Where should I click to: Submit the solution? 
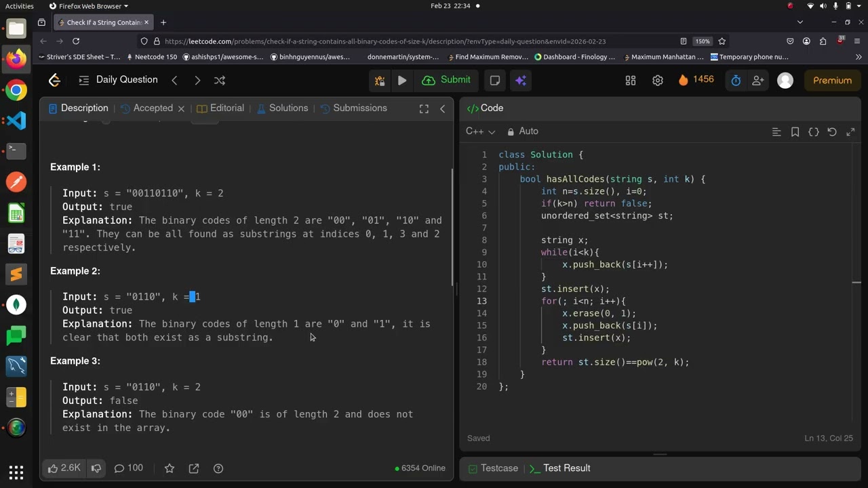446,80
